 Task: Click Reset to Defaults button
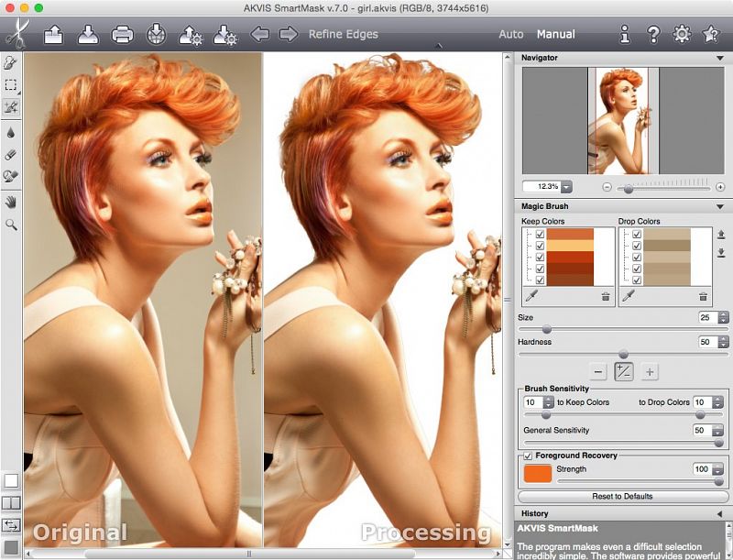pyautogui.click(x=623, y=496)
